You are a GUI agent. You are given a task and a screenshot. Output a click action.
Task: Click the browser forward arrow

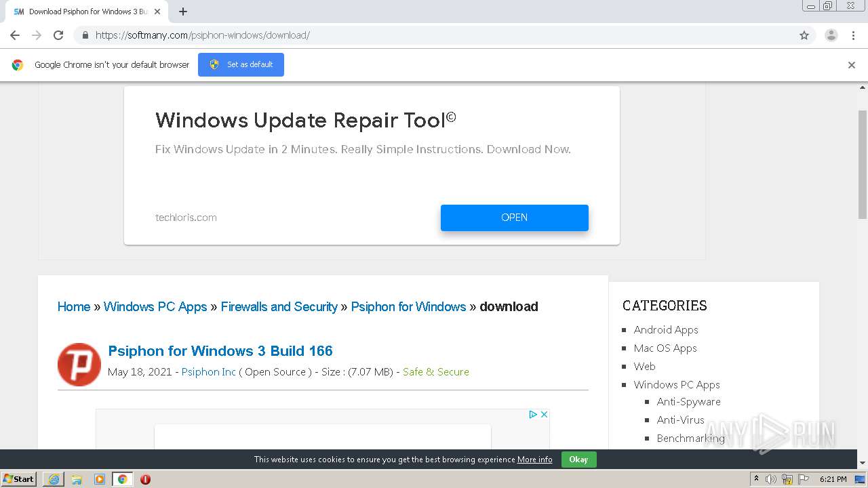[x=37, y=35]
